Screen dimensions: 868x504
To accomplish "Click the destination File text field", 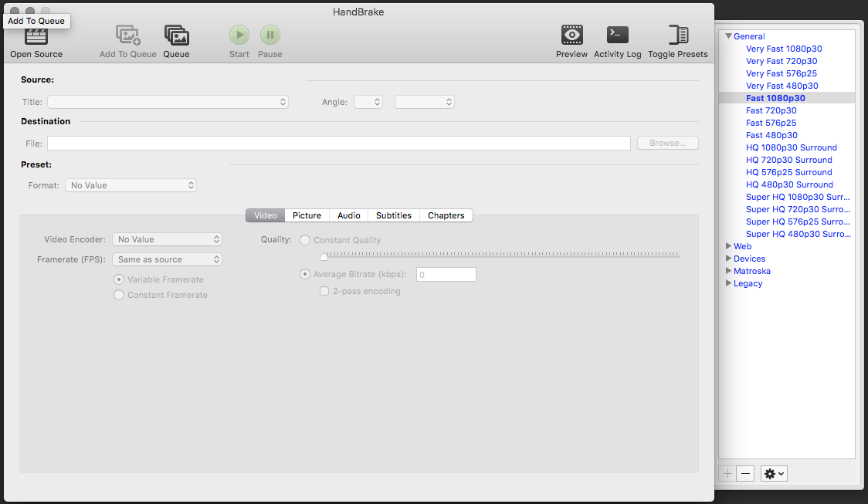I will click(339, 144).
